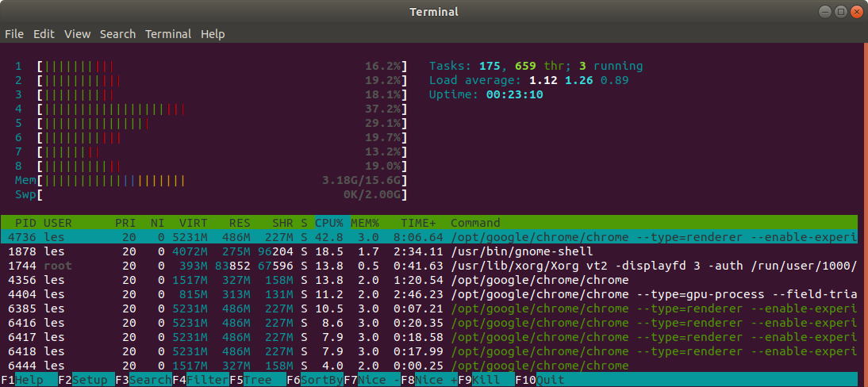Open the F6 SortBy options
The height and width of the screenshot is (387, 868).
point(315,381)
